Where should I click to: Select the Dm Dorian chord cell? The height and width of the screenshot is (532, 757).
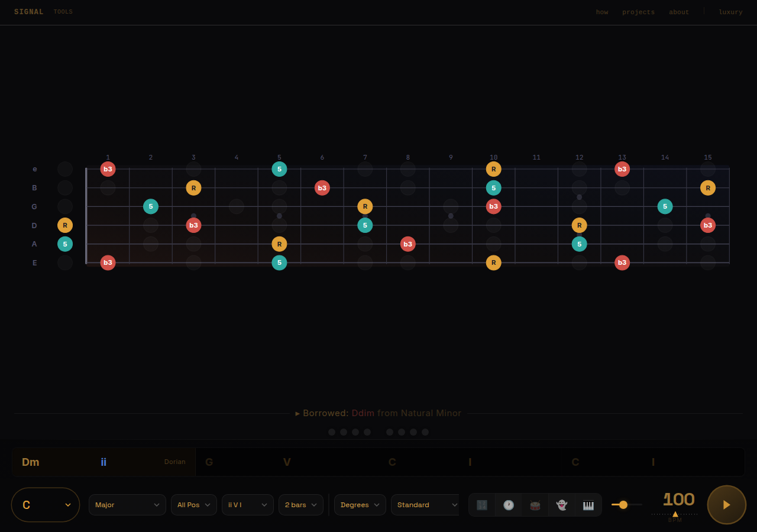[103, 462]
